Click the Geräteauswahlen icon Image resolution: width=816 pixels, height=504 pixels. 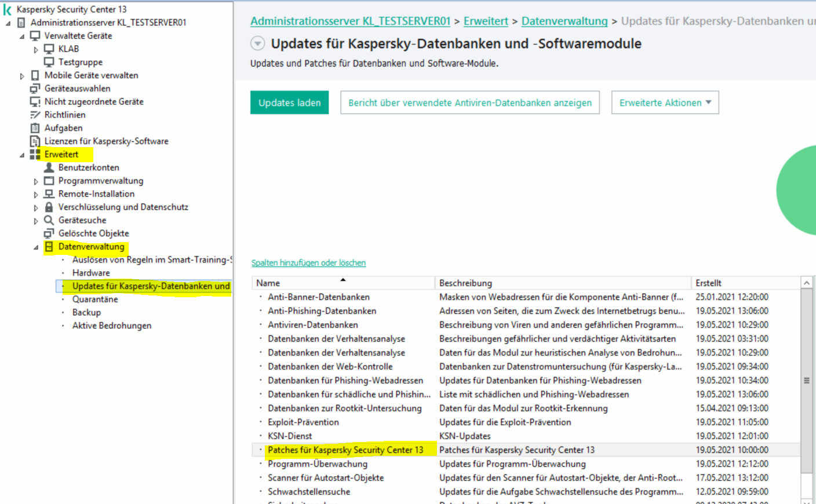(35, 89)
